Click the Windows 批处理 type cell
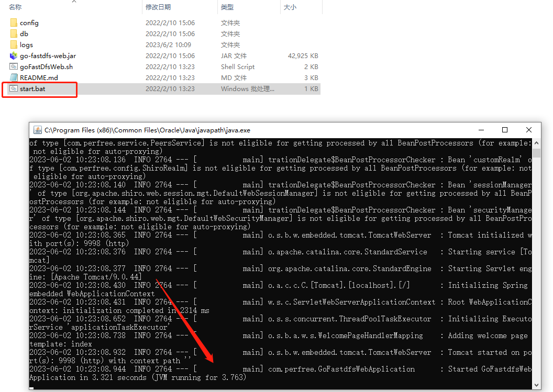This screenshot has width=553, height=392. (x=248, y=88)
